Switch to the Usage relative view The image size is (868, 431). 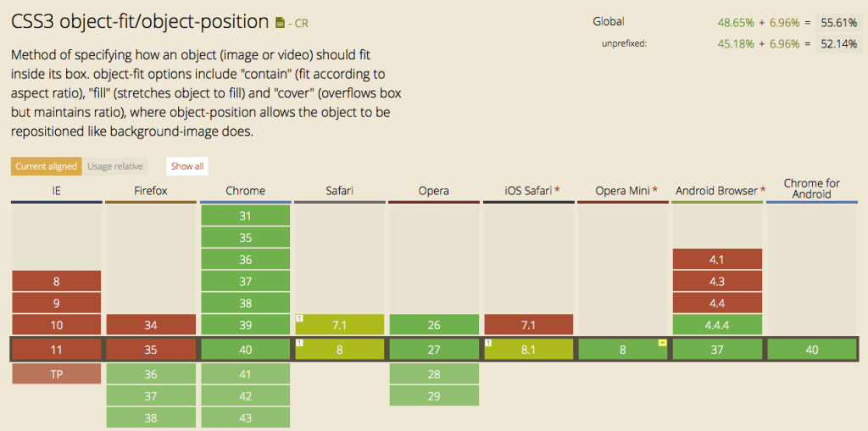coord(115,166)
